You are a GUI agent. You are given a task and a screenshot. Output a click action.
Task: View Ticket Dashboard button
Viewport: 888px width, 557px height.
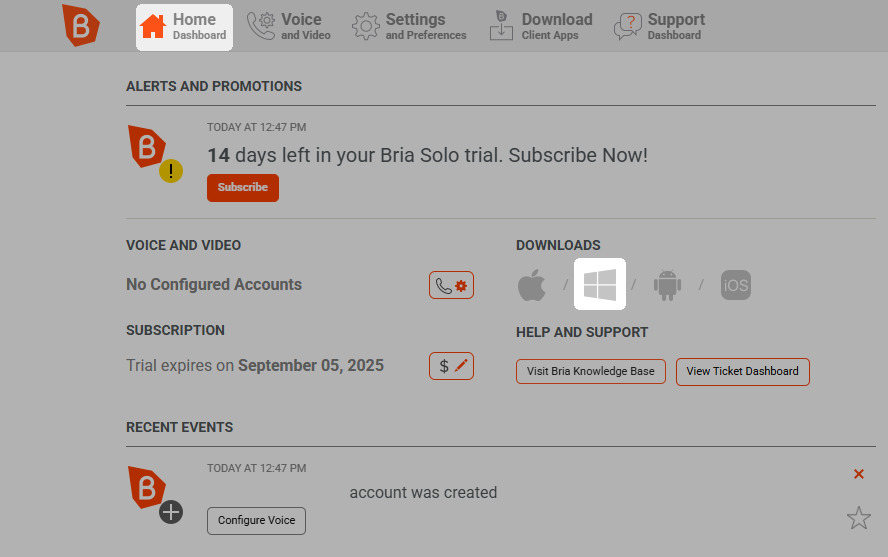742,371
